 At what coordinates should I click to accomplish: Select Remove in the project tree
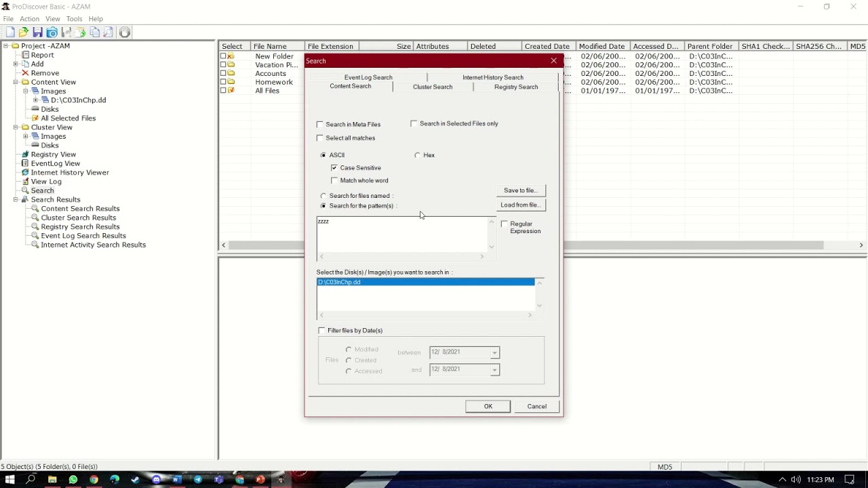click(x=45, y=73)
